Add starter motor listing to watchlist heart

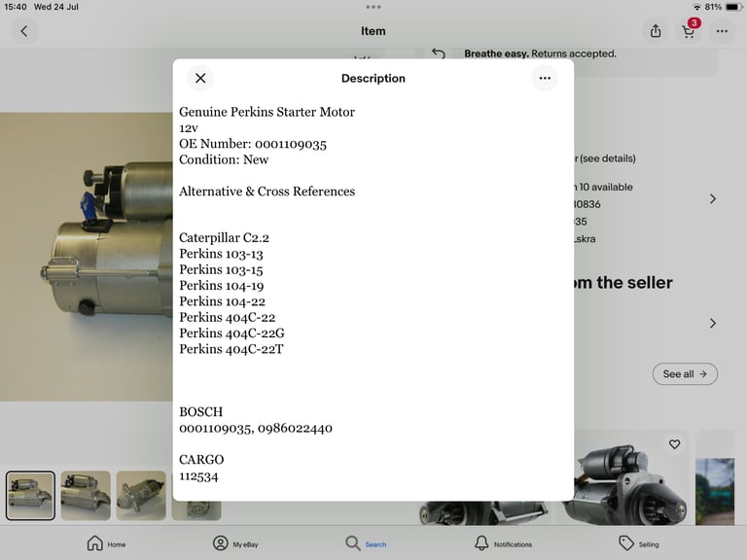click(674, 444)
